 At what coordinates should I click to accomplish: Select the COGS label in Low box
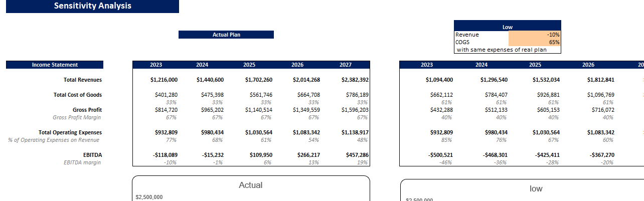(462, 42)
